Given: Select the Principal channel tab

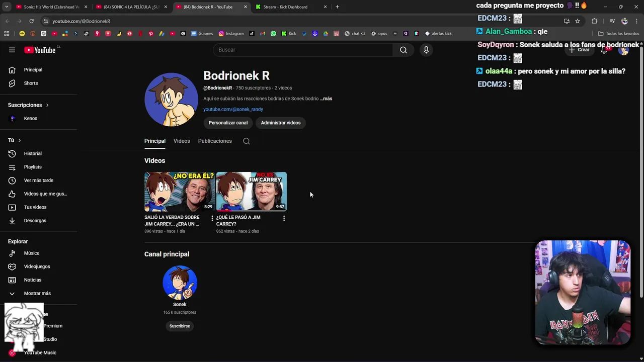Looking at the screenshot, I should tap(155, 141).
